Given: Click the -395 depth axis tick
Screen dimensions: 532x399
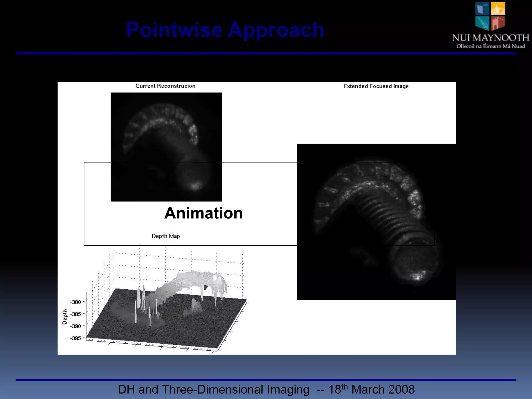Looking at the screenshot, I should click(x=76, y=338).
